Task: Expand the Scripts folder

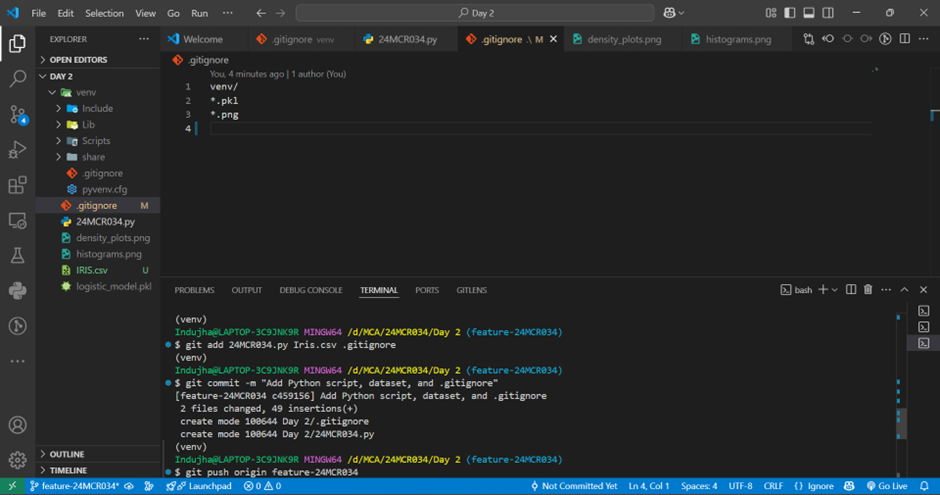Action: 59,141
